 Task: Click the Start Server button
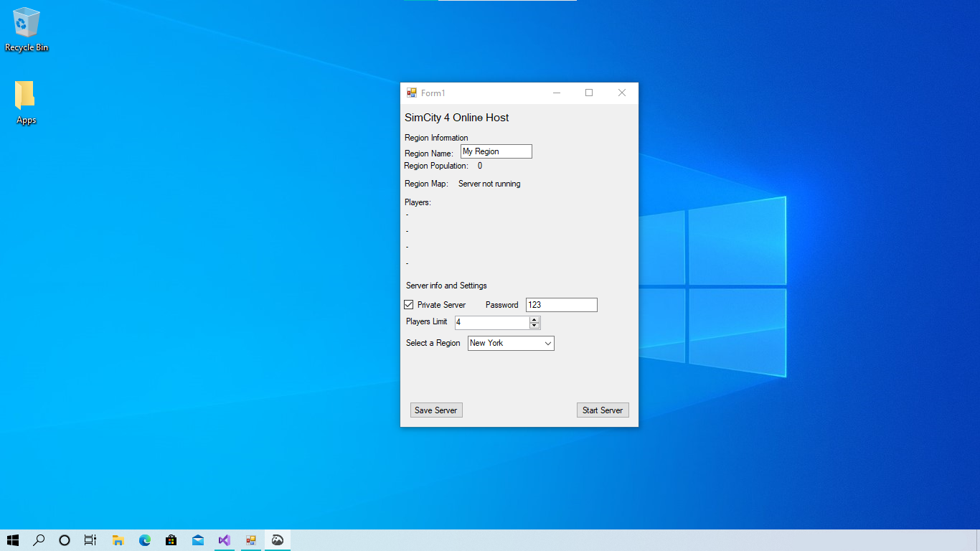point(603,410)
